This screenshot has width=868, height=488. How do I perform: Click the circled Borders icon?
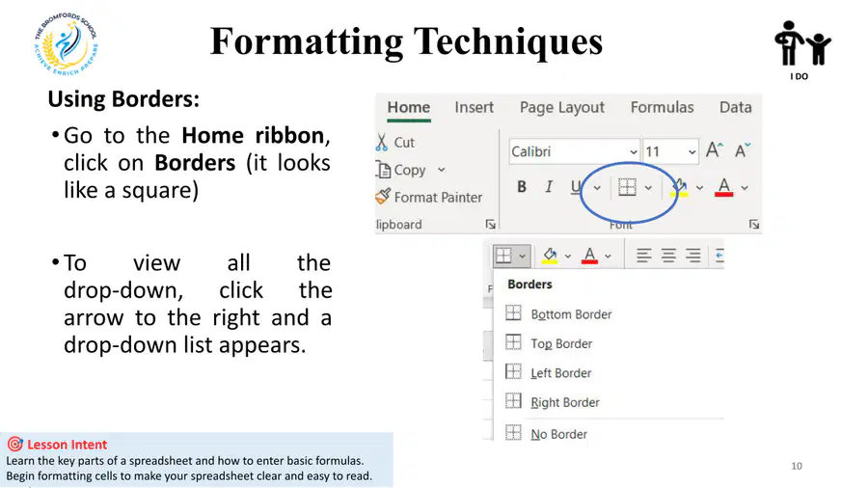627,187
